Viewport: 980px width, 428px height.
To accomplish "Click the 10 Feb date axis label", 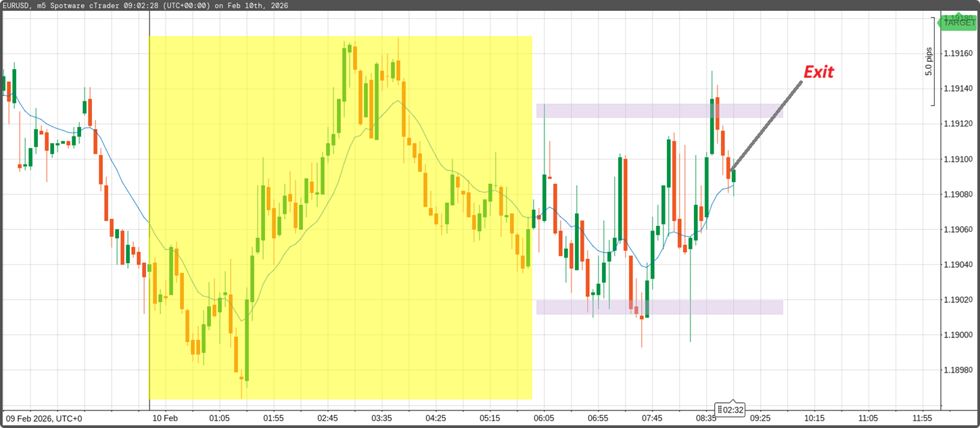I will [165, 419].
